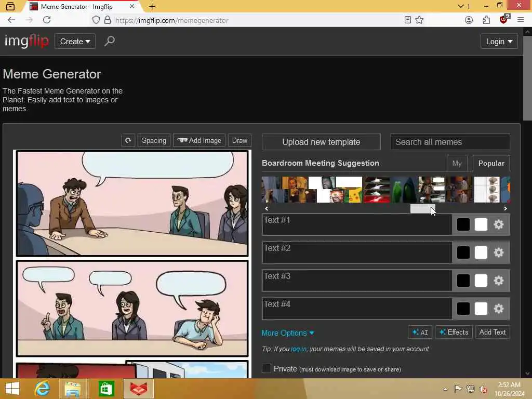Expand More Options
Image resolution: width=532 pixels, height=399 pixels.
click(288, 333)
